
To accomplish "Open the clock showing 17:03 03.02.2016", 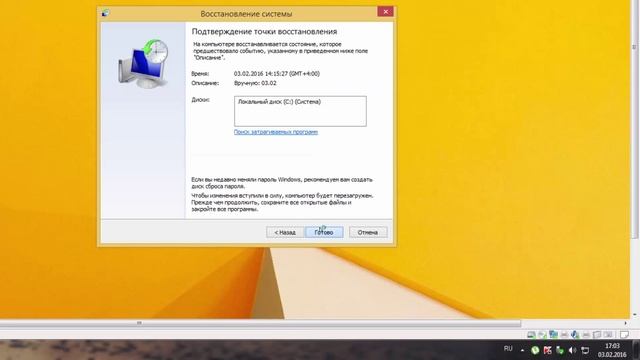I will (x=612, y=350).
